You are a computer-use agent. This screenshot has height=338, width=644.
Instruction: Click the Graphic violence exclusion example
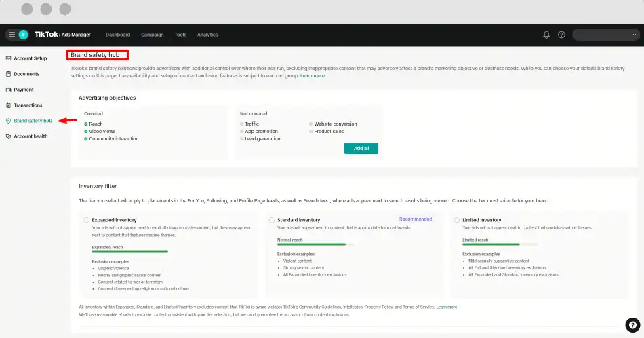113,269
